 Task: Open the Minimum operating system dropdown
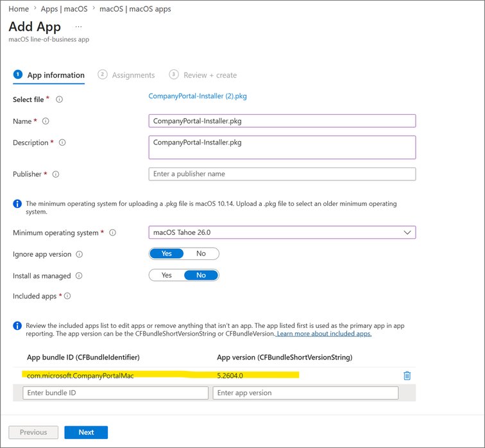(282, 232)
